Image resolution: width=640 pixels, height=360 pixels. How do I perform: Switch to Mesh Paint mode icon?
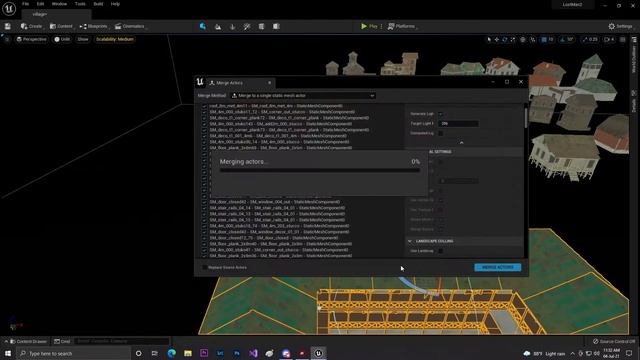pyautogui.click(x=247, y=27)
